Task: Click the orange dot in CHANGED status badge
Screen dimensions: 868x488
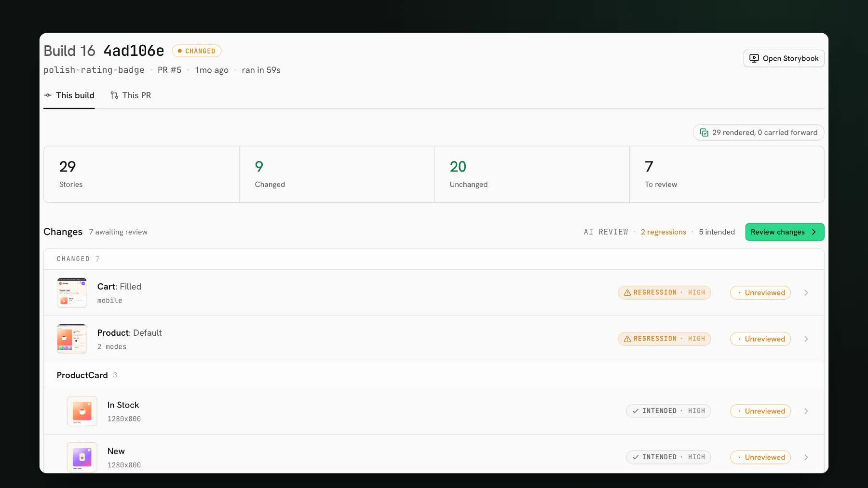Action: pyautogui.click(x=179, y=51)
